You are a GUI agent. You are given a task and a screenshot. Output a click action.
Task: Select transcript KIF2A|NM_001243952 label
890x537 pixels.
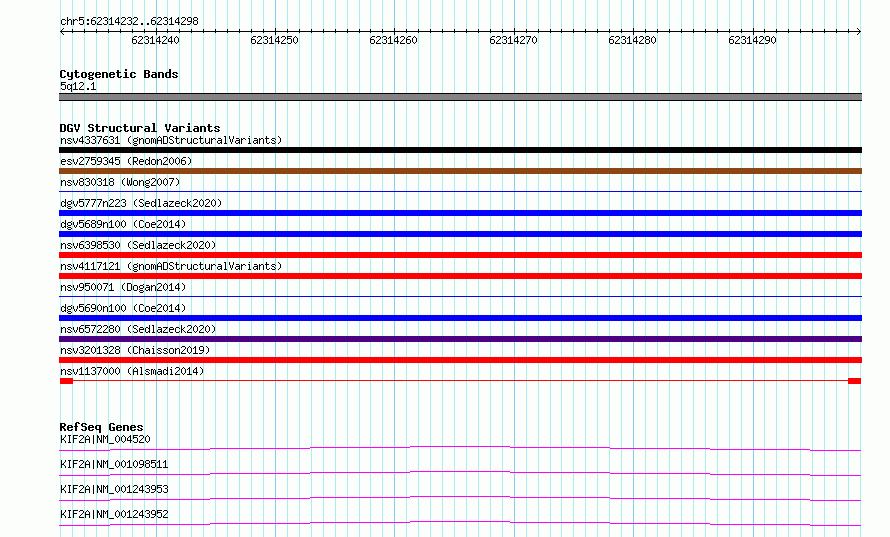(x=114, y=514)
